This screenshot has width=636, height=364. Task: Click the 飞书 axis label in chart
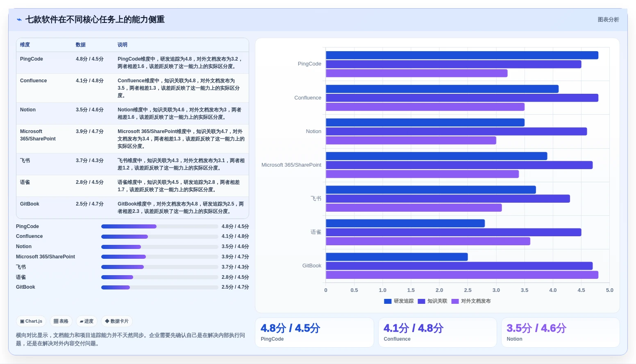click(x=316, y=199)
